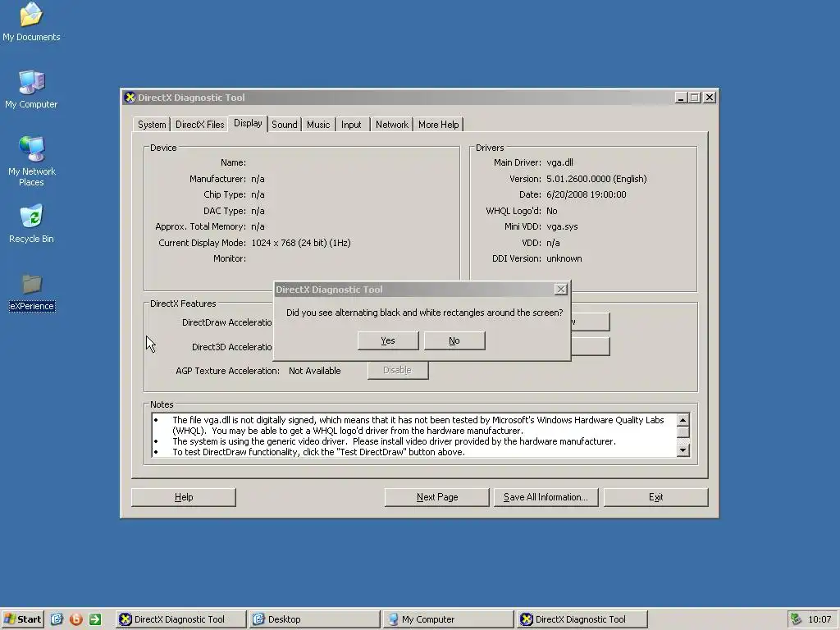This screenshot has width=840, height=630.
Task: Click the WHQL Logo'd 'No' value
Action: tap(552, 211)
